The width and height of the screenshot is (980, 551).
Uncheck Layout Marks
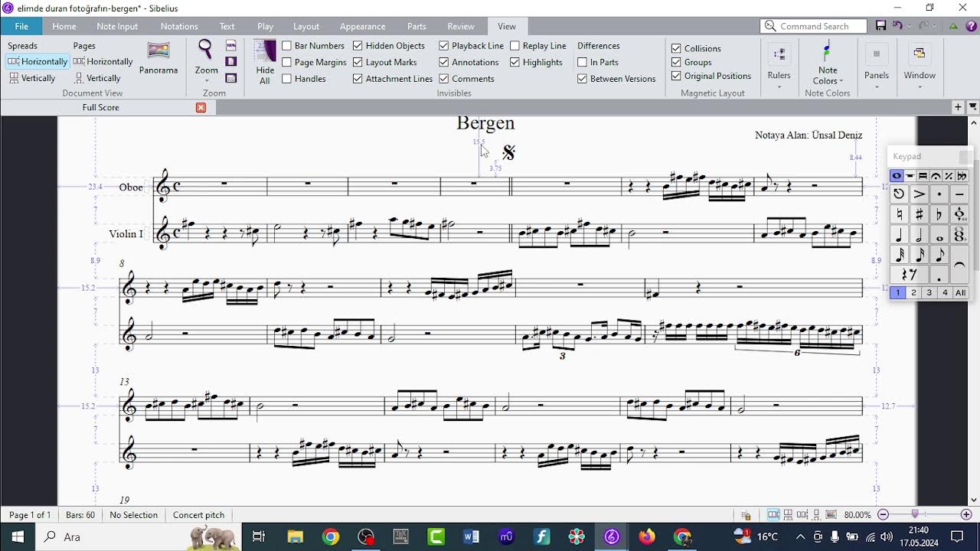[358, 62]
